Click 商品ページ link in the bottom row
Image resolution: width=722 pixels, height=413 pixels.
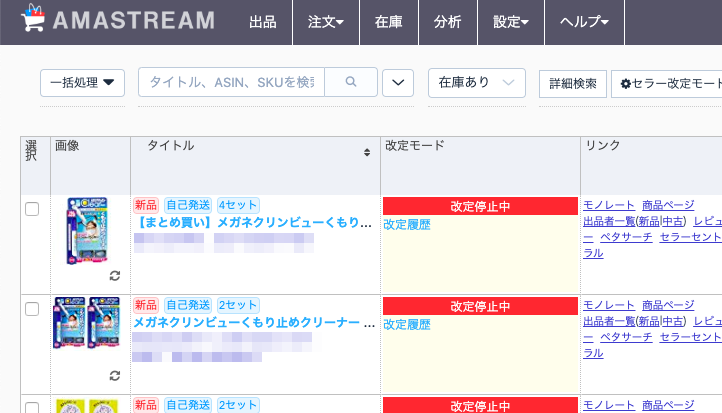(x=668, y=405)
